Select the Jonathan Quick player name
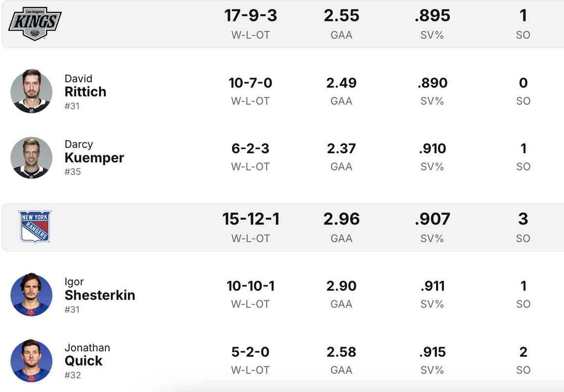Screen dimensions: 564x392 pos(87,355)
